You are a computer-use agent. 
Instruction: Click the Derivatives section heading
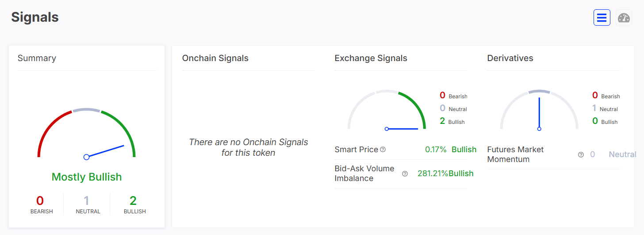(510, 58)
